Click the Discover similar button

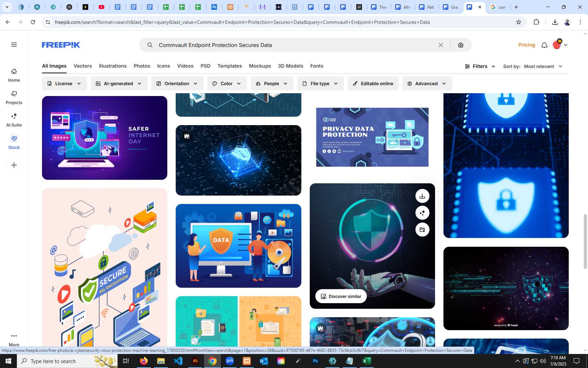tap(341, 296)
